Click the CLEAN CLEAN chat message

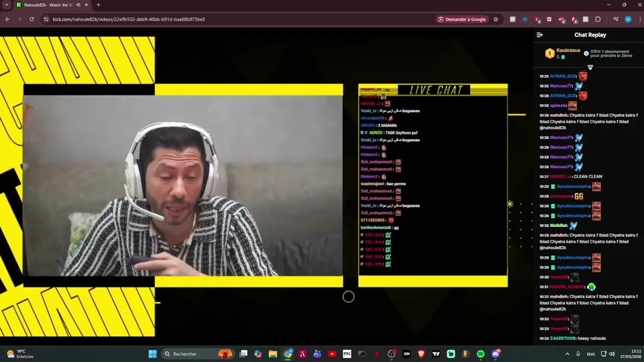click(x=588, y=176)
